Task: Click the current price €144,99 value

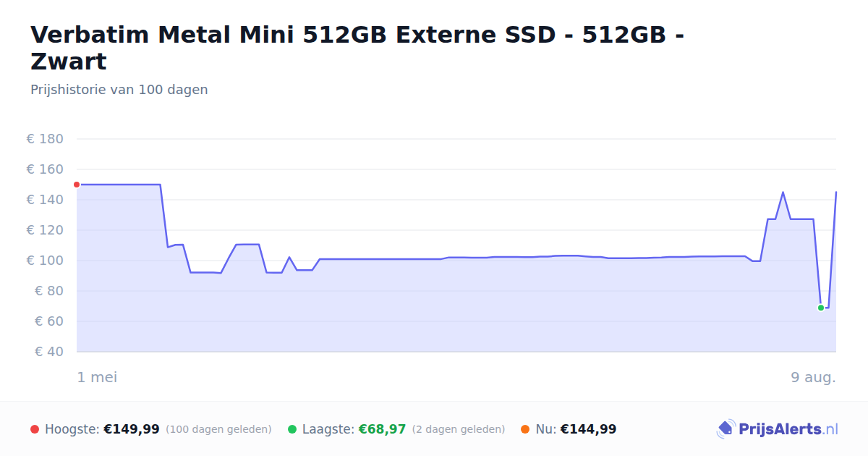Action: (589, 429)
